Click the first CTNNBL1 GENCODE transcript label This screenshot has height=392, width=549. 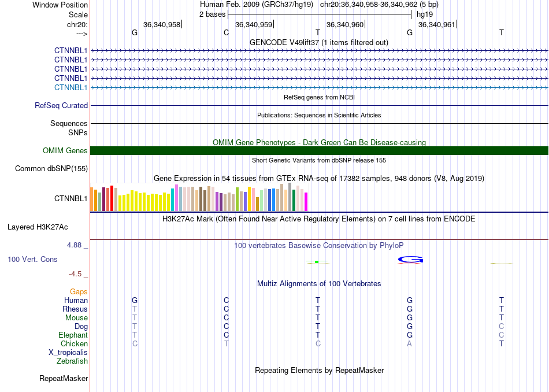click(71, 51)
